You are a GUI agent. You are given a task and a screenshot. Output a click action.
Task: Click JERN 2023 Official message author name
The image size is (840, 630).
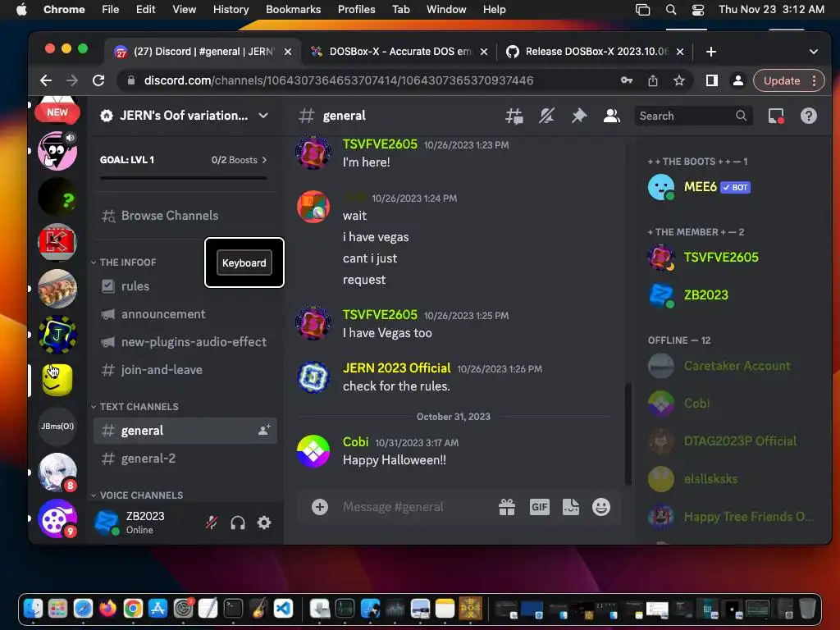click(396, 368)
